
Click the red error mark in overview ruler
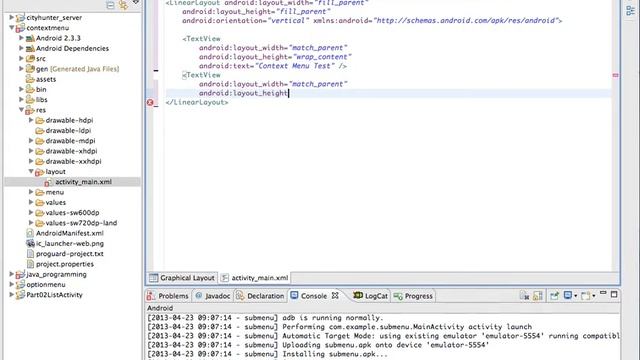[616, 75]
